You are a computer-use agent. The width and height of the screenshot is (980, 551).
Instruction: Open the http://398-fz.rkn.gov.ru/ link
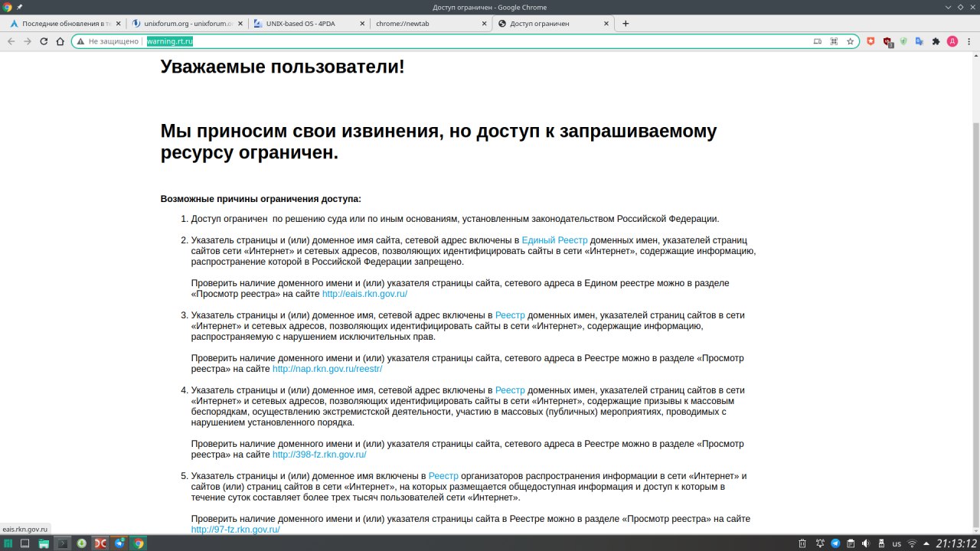[x=319, y=455]
